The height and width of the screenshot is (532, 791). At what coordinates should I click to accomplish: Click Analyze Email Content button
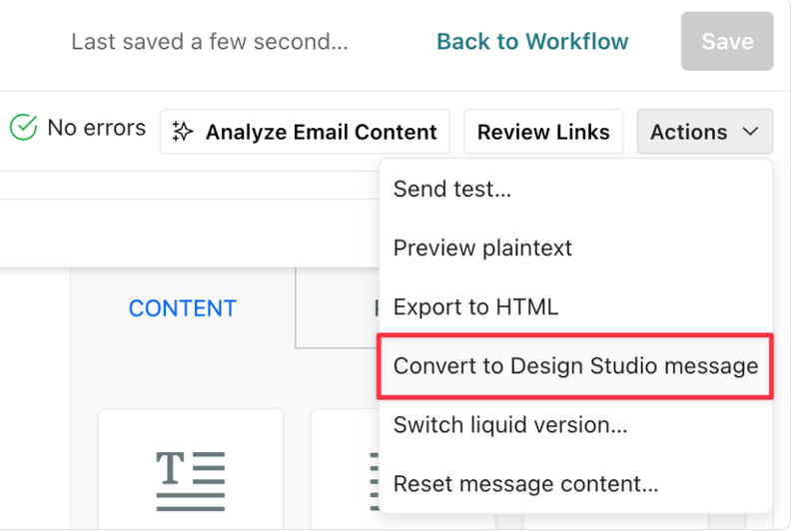click(305, 132)
